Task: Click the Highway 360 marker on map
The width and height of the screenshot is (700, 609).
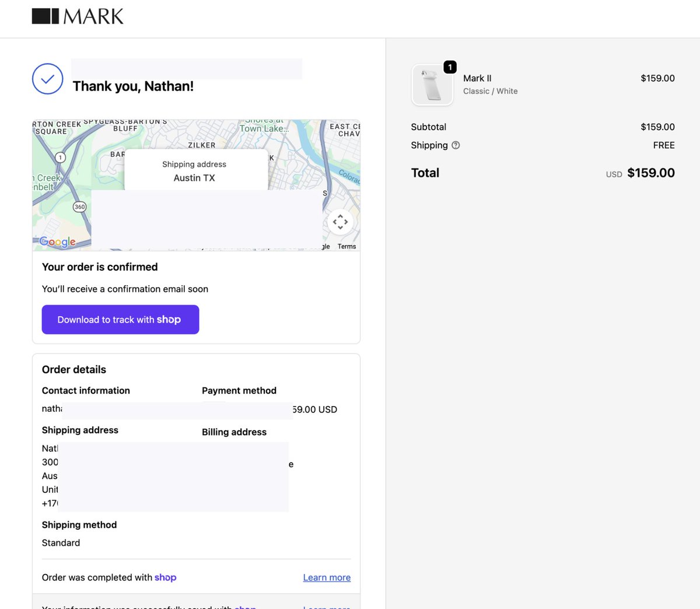Action: click(x=80, y=206)
